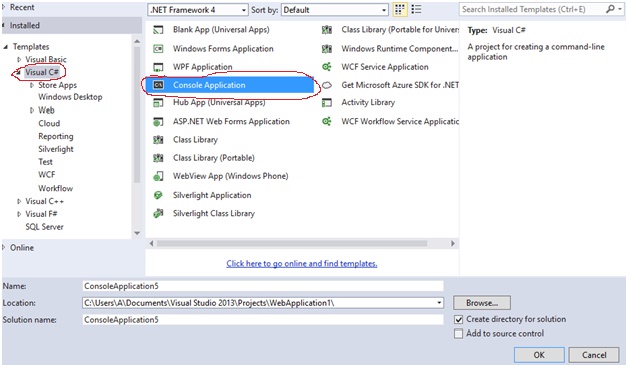This screenshot has height=365, width=628.
Task: Click the tree scroll down arrow
Action: 137,233
